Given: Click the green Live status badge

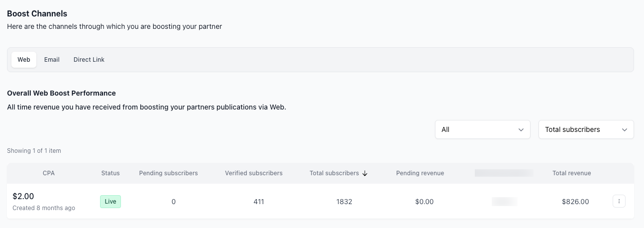Looking at the screenshot, I should point(110,202).
